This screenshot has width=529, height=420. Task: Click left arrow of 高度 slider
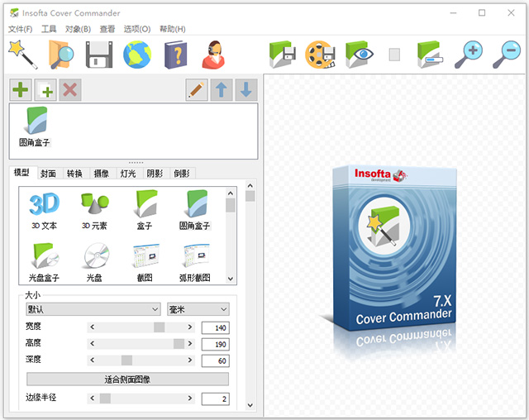92,344
